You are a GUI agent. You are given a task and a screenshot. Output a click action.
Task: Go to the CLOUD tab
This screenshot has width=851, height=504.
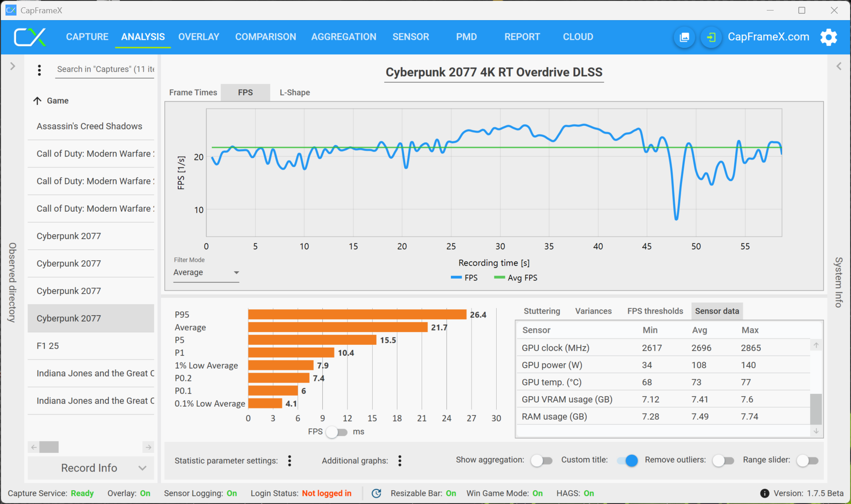click(578, 37)
